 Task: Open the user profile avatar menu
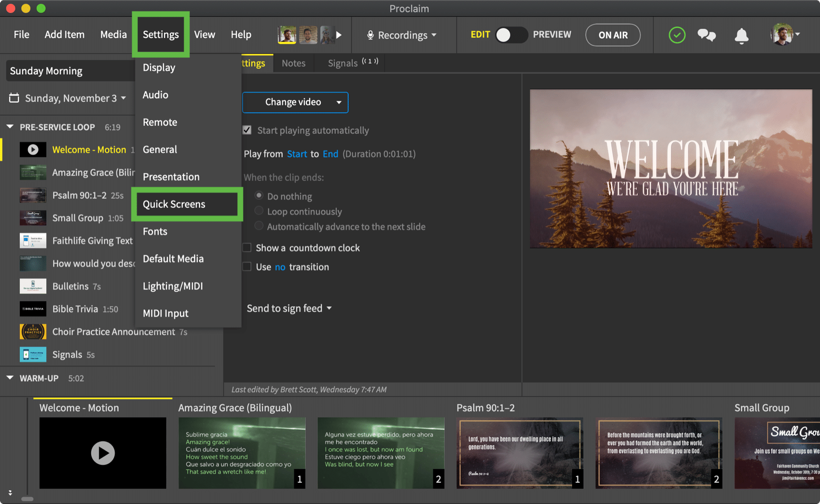[785, 35]
